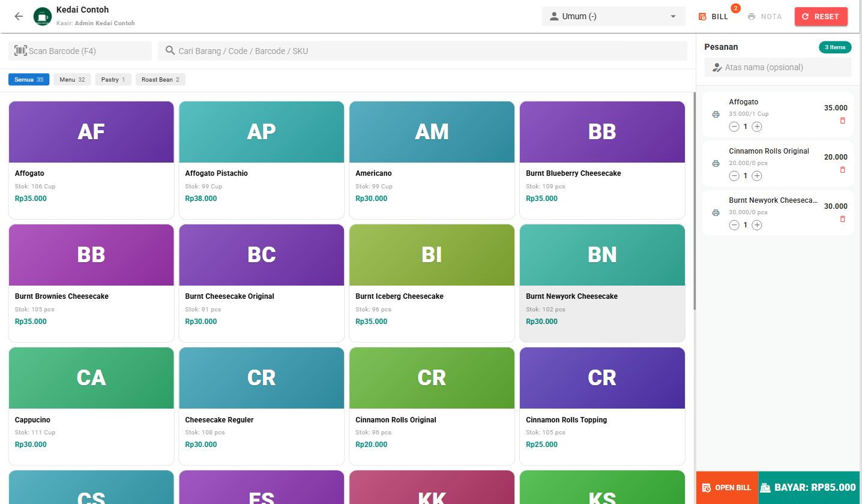
Task: Select Cheesecake Reguler product card
Action: 262,406
